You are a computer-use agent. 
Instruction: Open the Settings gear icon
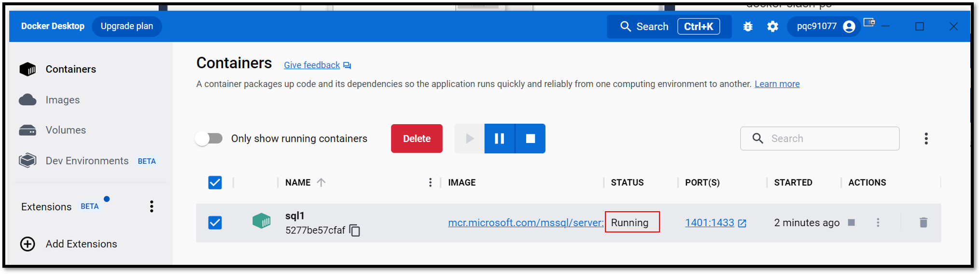(x=772, y=27)
